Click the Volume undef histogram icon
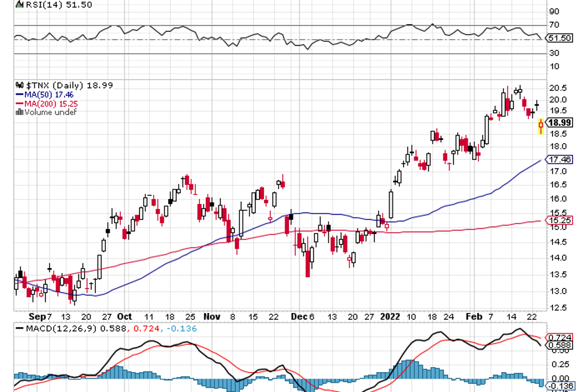Screen dimensions: 583x392 19,112
